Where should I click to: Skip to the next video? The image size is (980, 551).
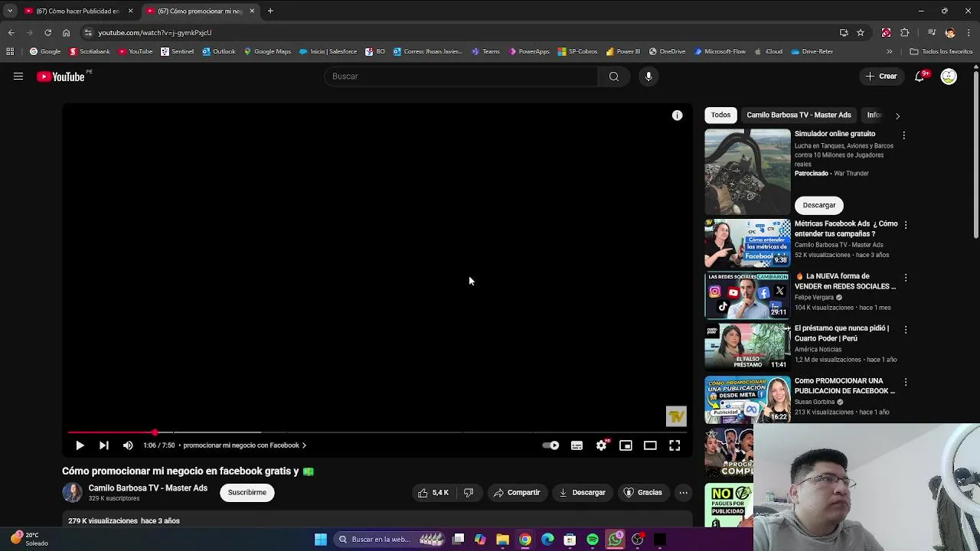pyautogui.click(x=103, y=445)
